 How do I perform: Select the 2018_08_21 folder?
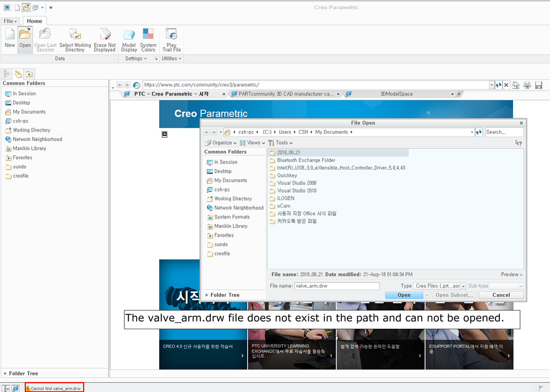(x=288, y=153)
